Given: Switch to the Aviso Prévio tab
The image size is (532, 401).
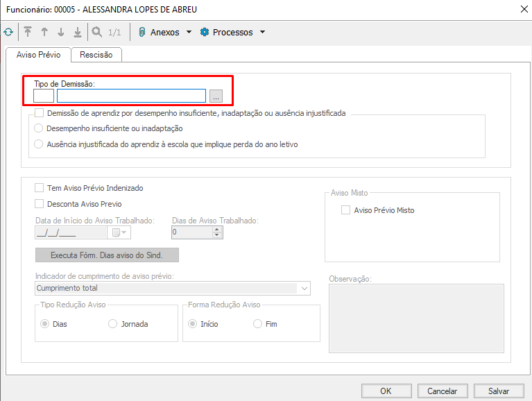Looking at the screenshot, I should pyautogui.click(x=38, y=55).
